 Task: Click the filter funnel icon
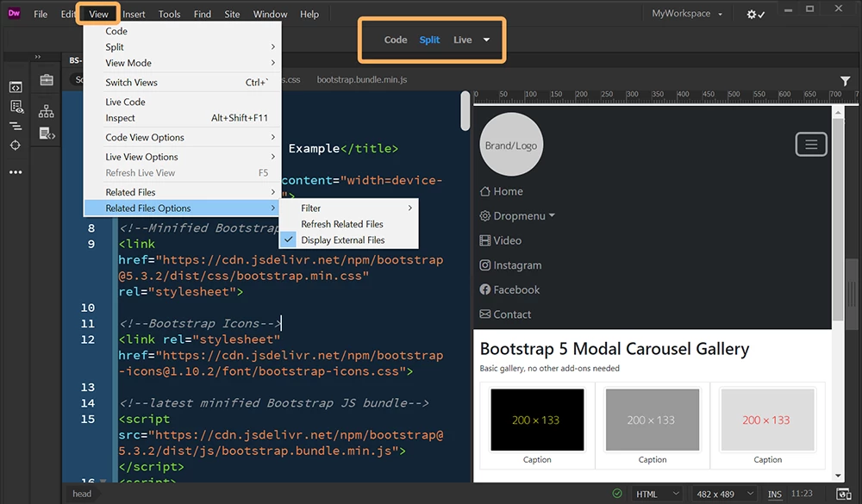tap(845, 81)
